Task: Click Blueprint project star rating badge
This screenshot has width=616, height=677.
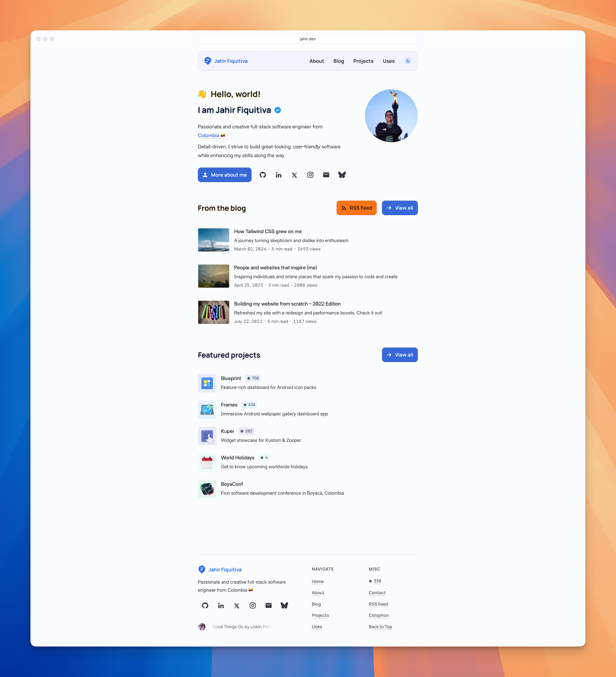Action: click(x=252, y=378)
